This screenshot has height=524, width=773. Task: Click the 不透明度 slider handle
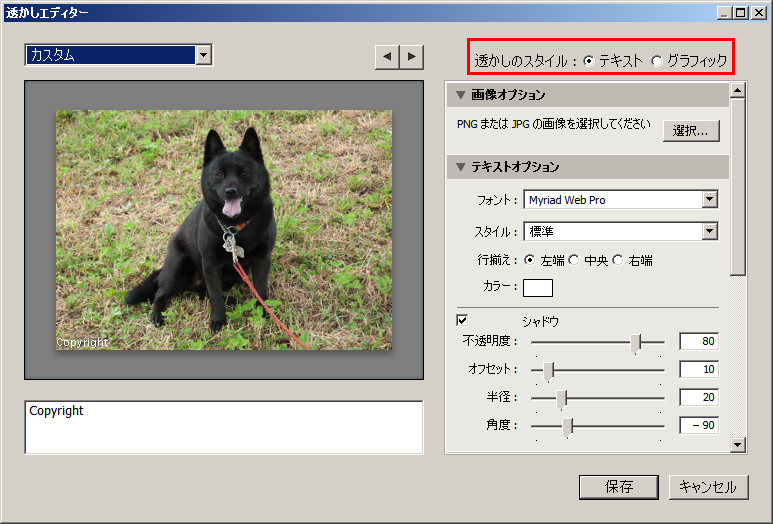[636, 342]
